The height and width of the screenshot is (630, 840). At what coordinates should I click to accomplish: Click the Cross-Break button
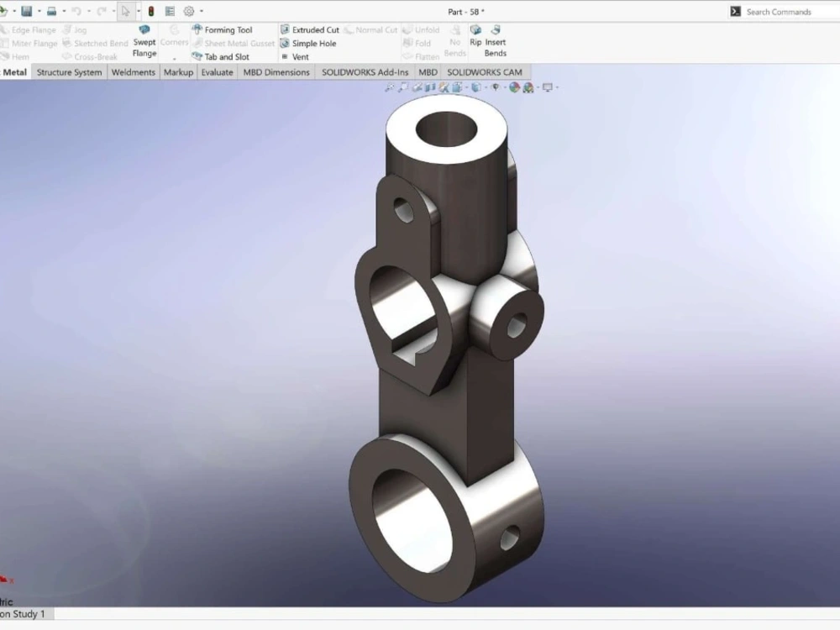click(x=90, y=56)
